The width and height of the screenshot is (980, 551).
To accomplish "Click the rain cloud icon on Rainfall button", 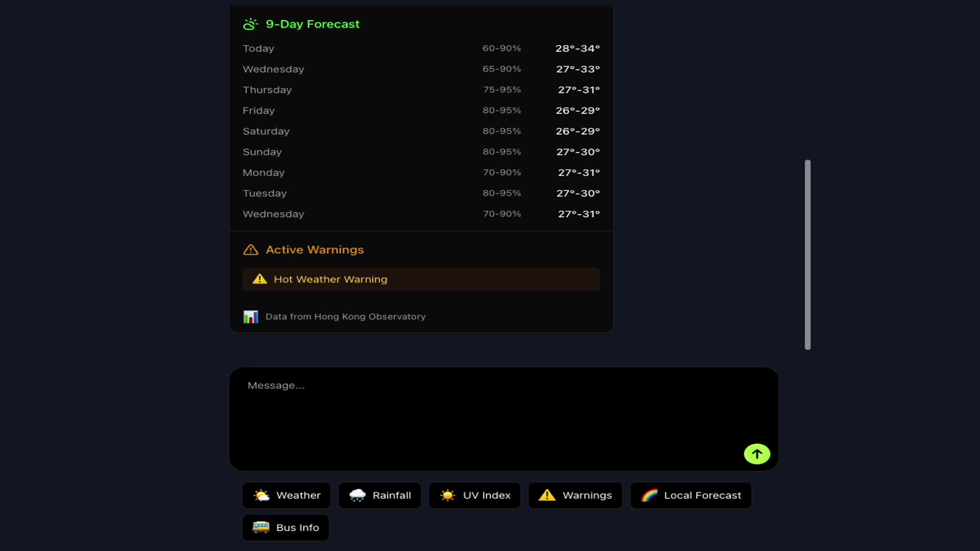I will tap(358, 495).
